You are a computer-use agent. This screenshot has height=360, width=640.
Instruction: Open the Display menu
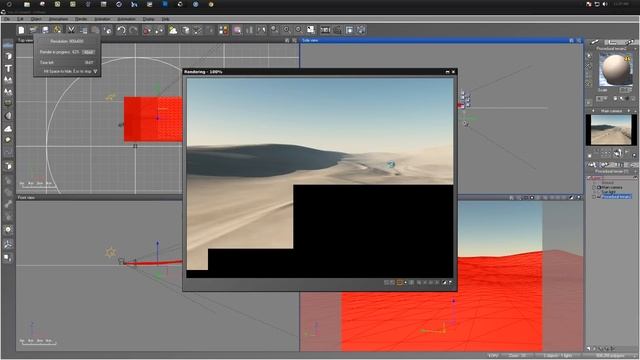coord(148,19)
